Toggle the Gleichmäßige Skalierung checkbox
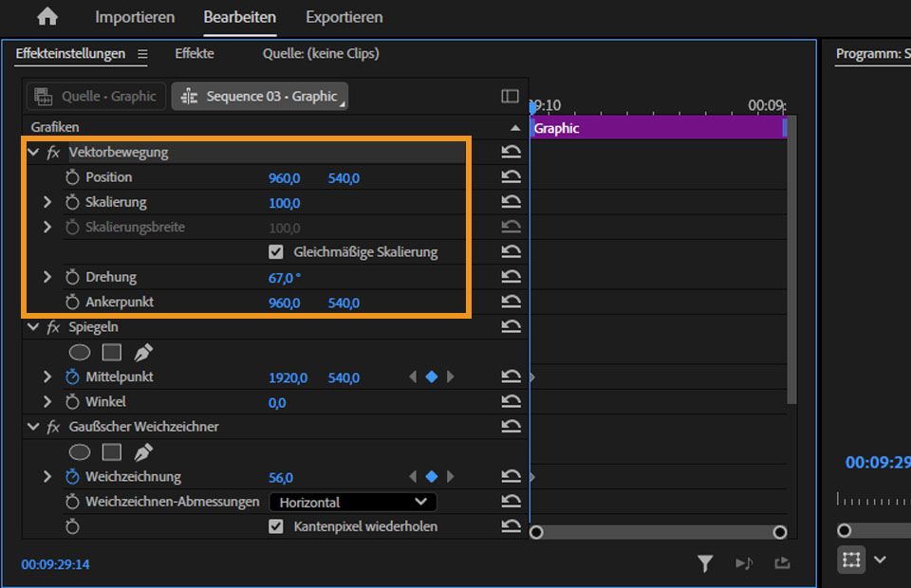The width and height of the screenshot is (911, 588). pyautogui.click(x=275, y=251)
